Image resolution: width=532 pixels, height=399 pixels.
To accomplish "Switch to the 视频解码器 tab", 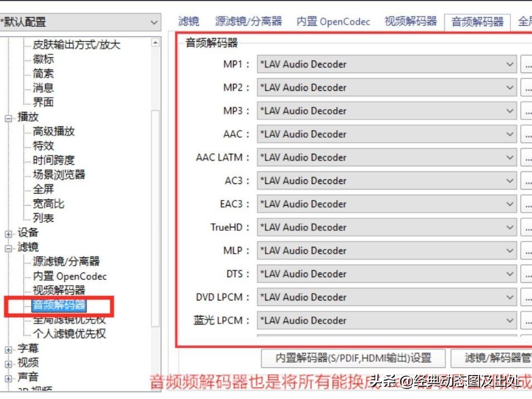I will pos(410,22).
